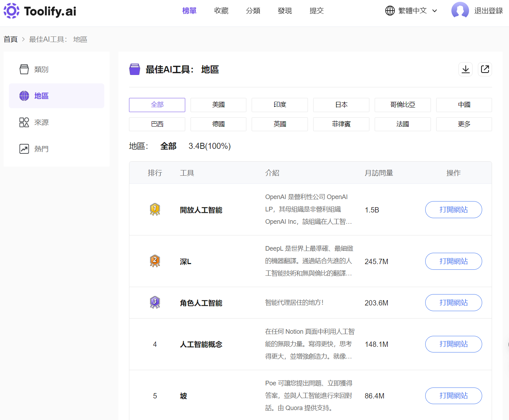The image size is (509, 420).
Task: Select the 美國 region filter
Action: [218, 105]
